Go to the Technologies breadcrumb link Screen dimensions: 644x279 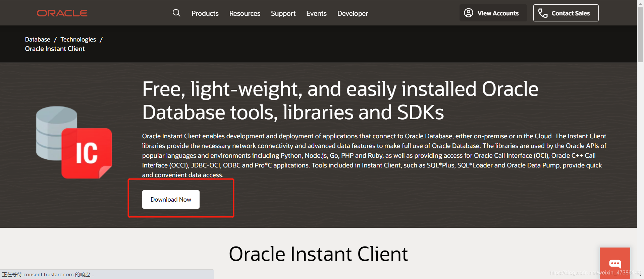click(78, 40)
